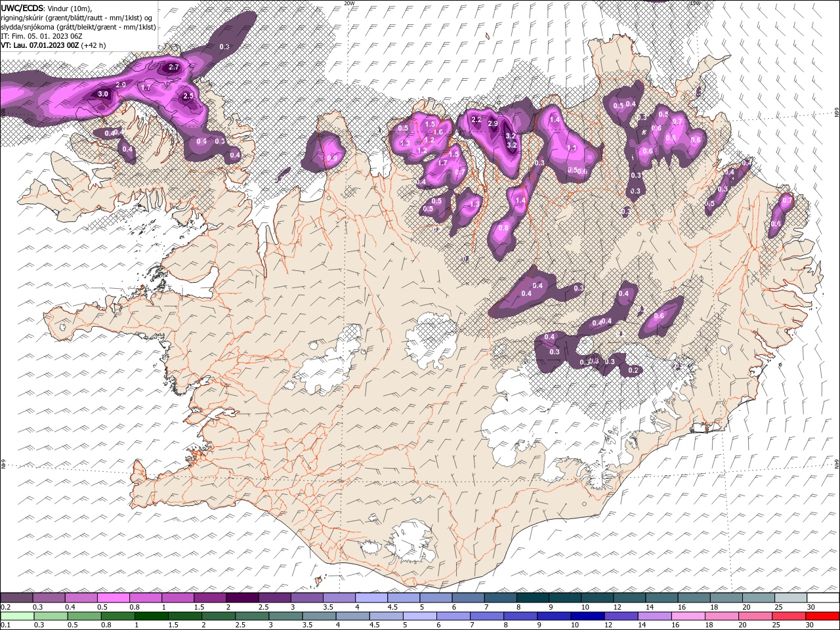The image size is (840, 630).
Task: Click the 0.9 snowfall value on the map
Action: point(332,158)
